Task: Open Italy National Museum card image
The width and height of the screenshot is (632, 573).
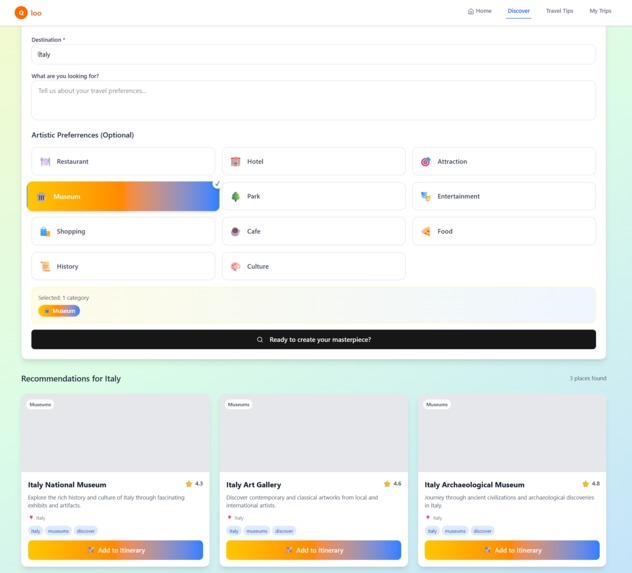Action: [115, 433]
